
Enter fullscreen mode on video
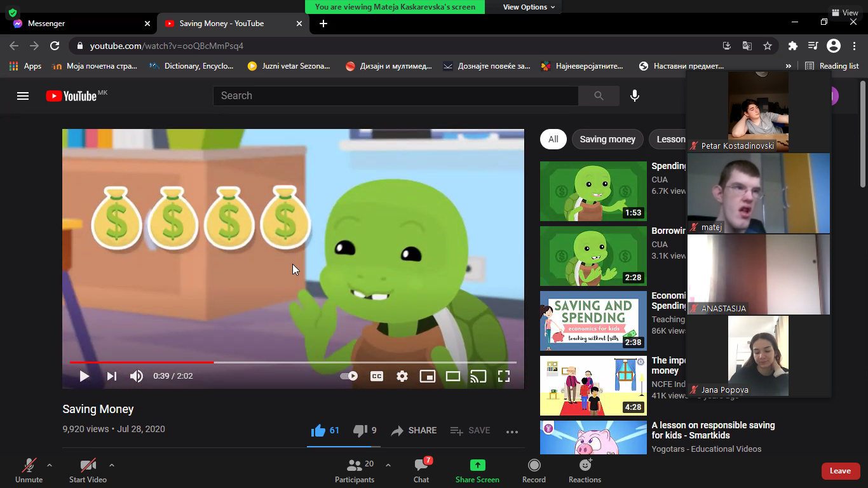coord(503,376)
